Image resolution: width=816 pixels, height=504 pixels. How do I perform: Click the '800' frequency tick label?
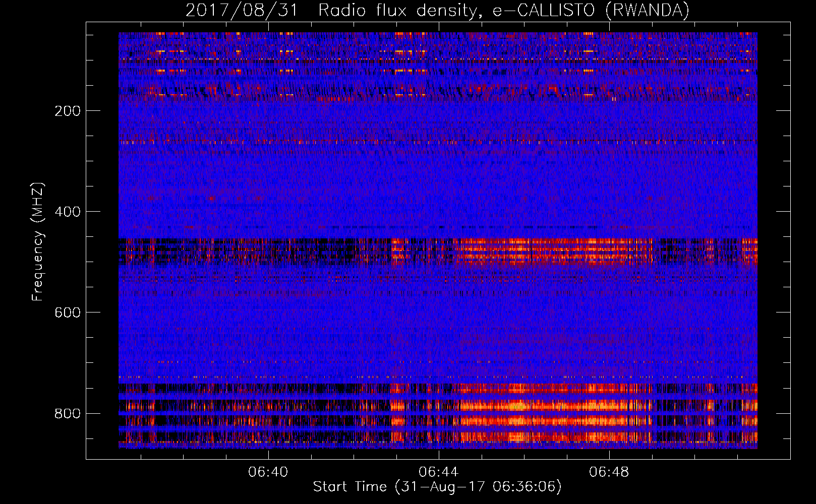[68, 413]
